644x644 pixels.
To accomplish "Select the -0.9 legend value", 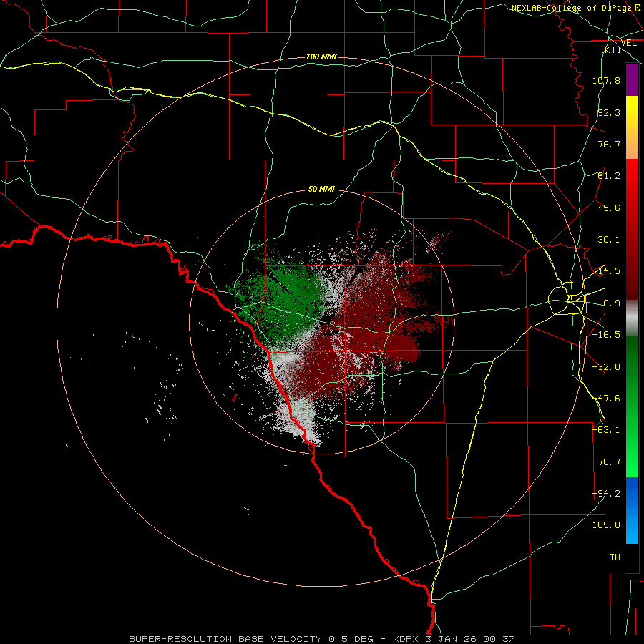I will [609, 303].
